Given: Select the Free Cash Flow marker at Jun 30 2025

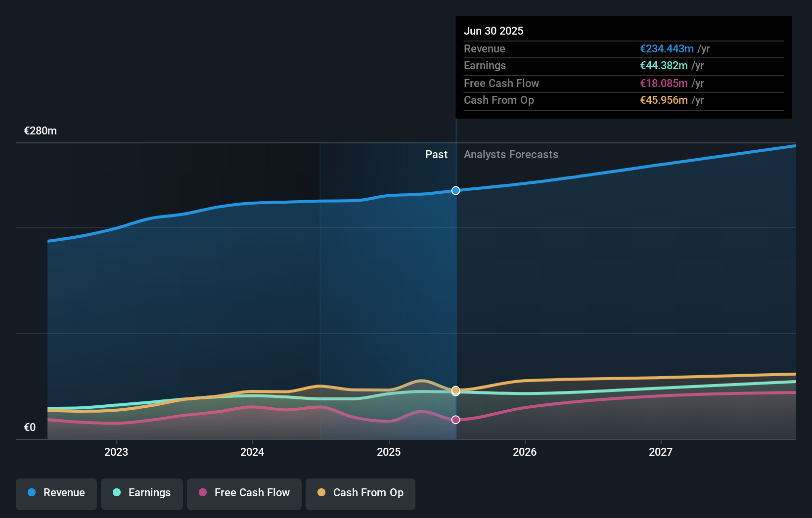Looking at the screenshot, I should pos(455,420).
